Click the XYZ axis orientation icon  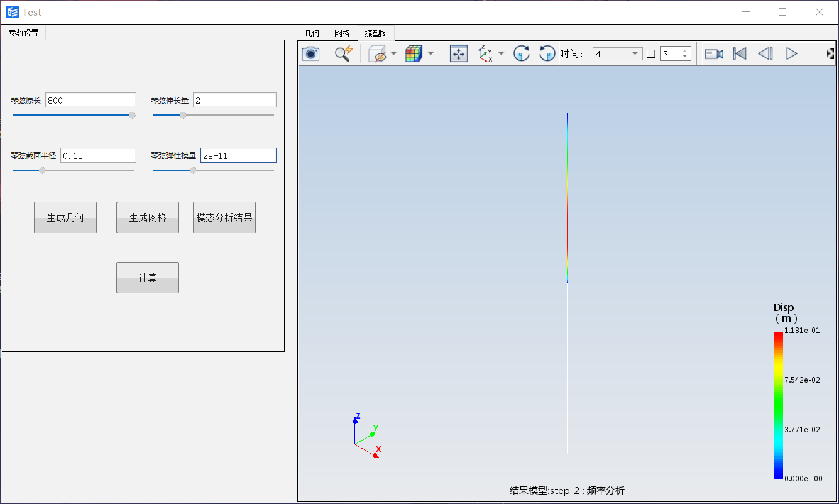pyautogui.click(x=485, y=54)
